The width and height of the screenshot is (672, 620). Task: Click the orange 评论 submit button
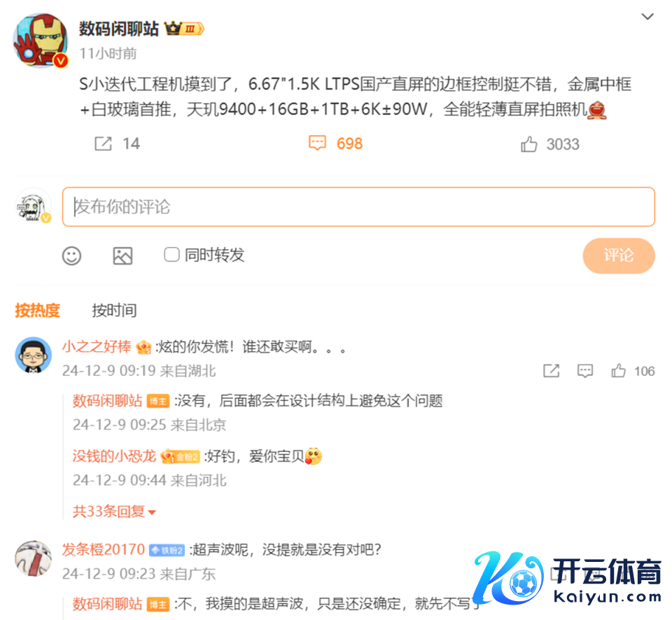618,255
